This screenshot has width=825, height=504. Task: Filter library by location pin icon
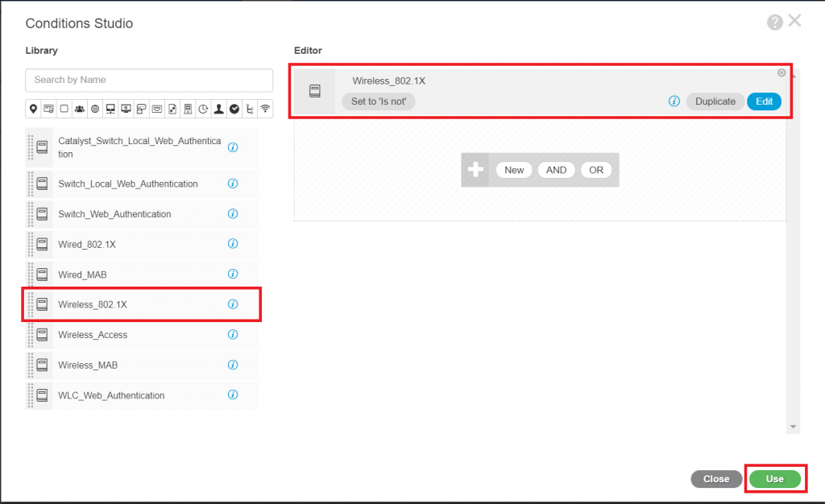coord(33,109)
